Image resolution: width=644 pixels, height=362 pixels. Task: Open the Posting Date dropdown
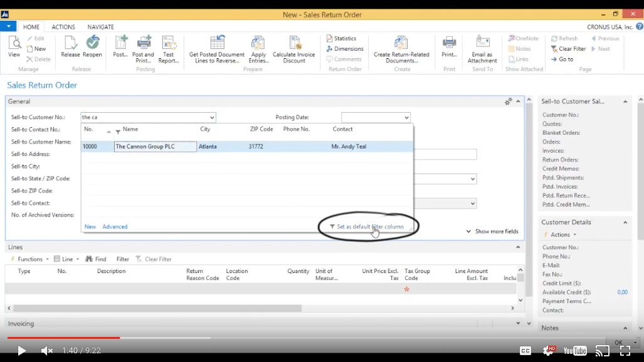[406, 117]
